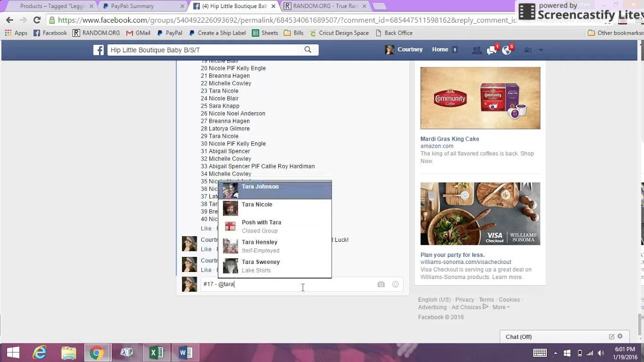This screenshot has height=362, width=644.
Task: Open the RANDOM.ORG bookmark
Action: pos(96,33)
